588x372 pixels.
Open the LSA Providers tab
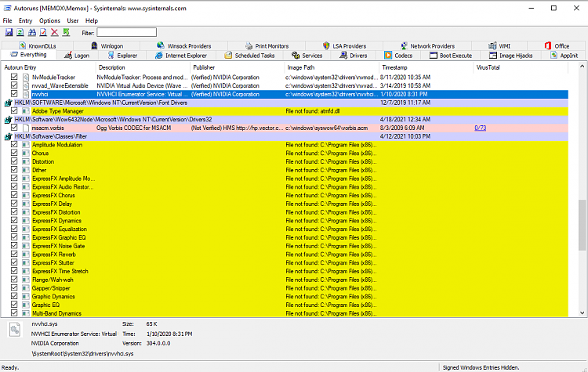[x=344, y=45]
